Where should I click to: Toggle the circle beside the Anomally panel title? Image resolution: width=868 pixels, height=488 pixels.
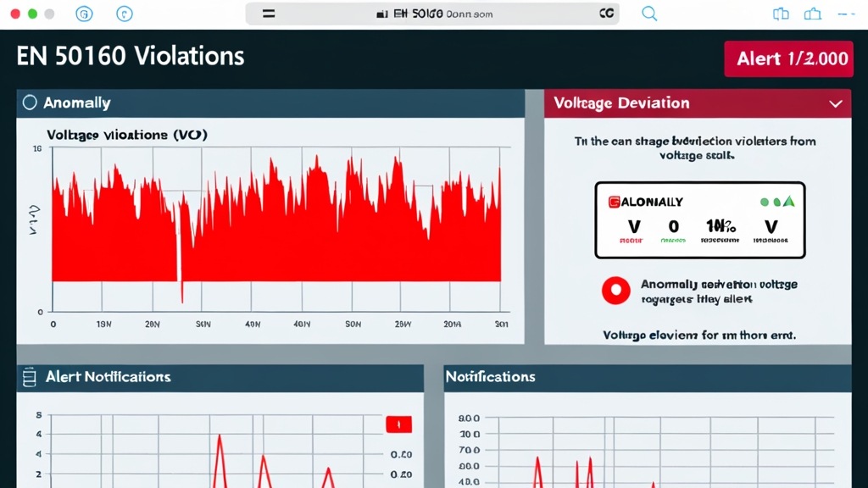[x=30, y=103]
